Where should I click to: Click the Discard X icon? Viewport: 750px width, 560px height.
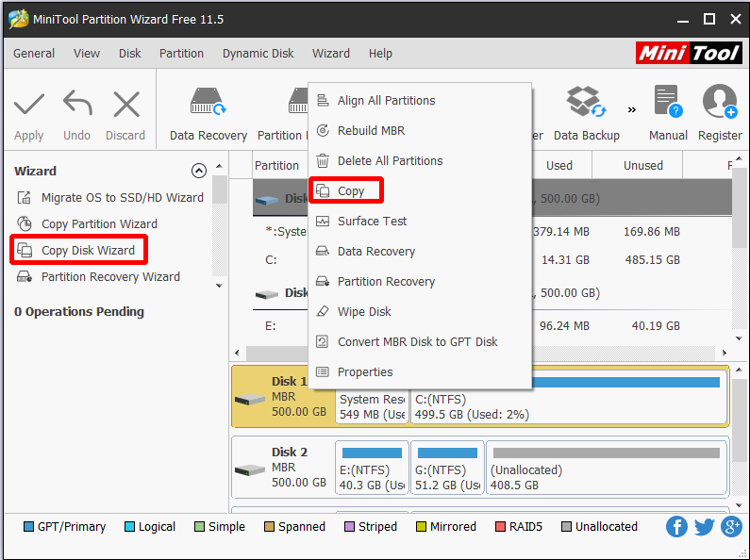tap(126, 104)
